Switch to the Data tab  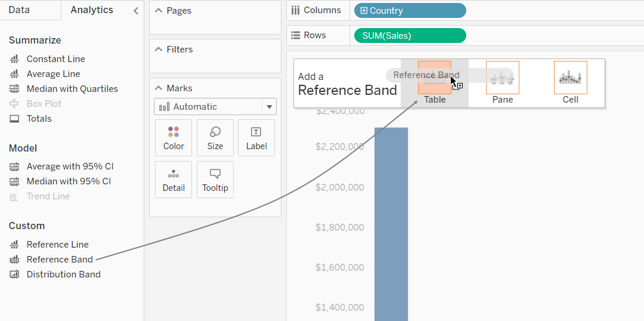click(19, 10)
